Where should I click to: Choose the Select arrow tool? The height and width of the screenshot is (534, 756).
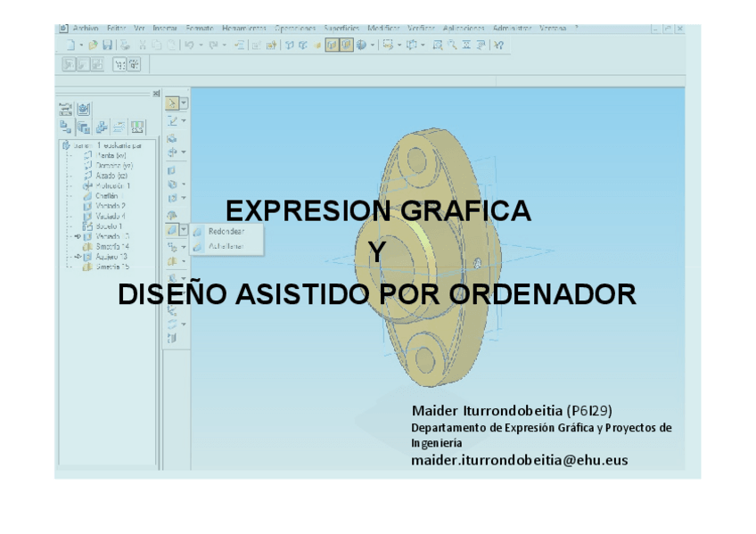pos(172,103)
